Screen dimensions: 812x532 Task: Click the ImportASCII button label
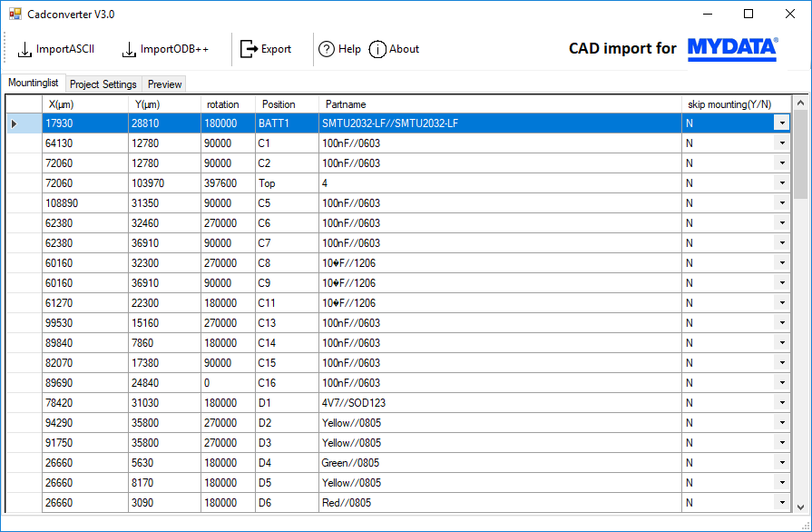[65, 49]
